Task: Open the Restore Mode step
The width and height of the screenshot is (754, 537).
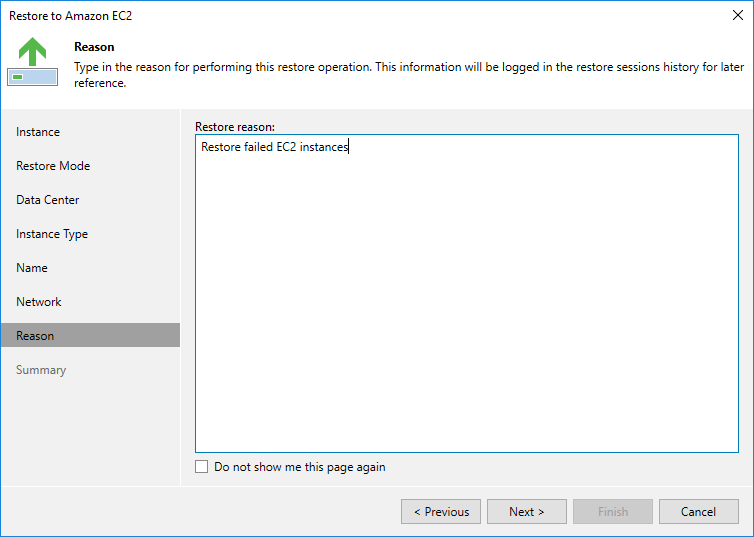Action: point(53,166)
